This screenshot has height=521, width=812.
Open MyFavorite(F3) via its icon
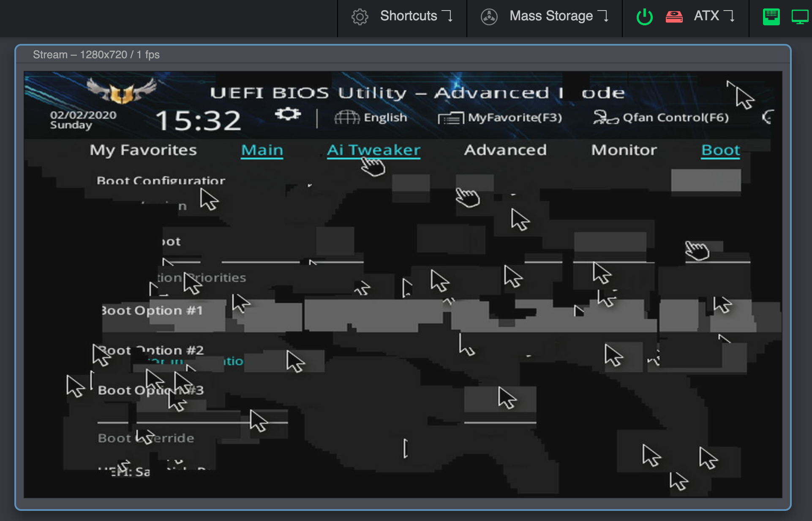[451, 117]
